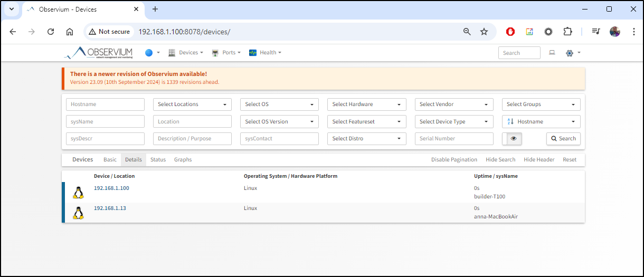Image resolution: width=644 pixels, height=277 pixels.
Task: Switch to the Graphs view tab
Action: [183, 159]
